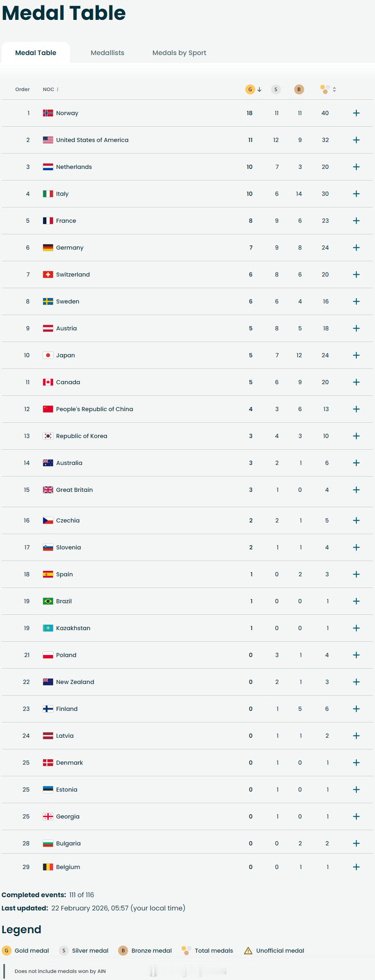The width and height of the screenshot is (375, 980).
Task: Expand Great Britain's medal breakdown
Action: click(x=356, y=490)
